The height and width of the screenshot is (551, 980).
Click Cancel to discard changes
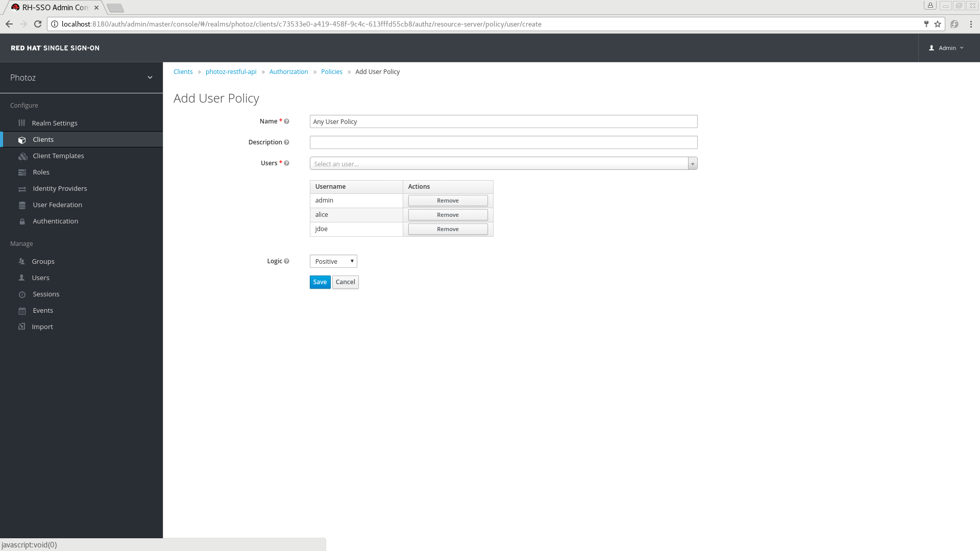click(x=345, y=281)
